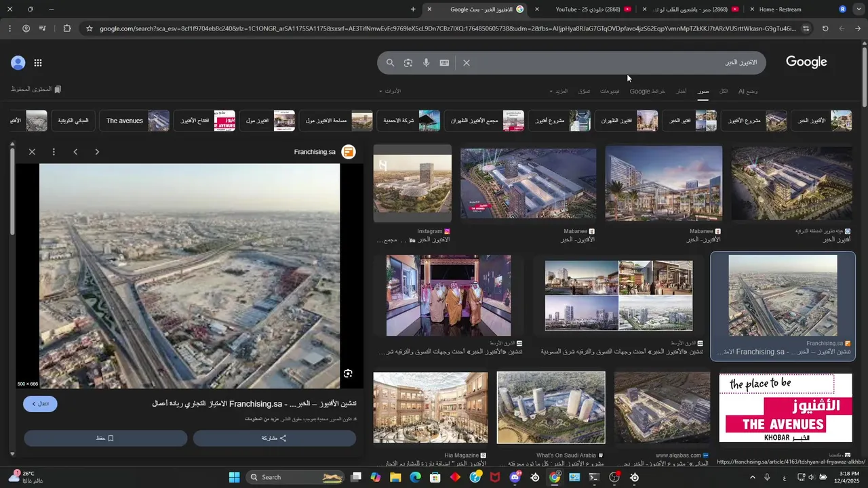Select مشروع الأفنيوز filter chip

[x=753, y=121]
